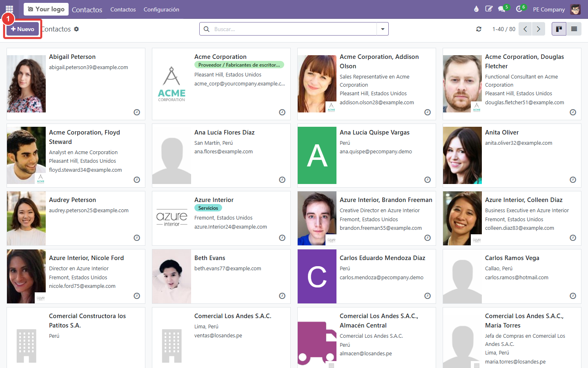Open activity clock on Nicole Ford card
This screenshot has width=588, height=368.
coord(137,296)
